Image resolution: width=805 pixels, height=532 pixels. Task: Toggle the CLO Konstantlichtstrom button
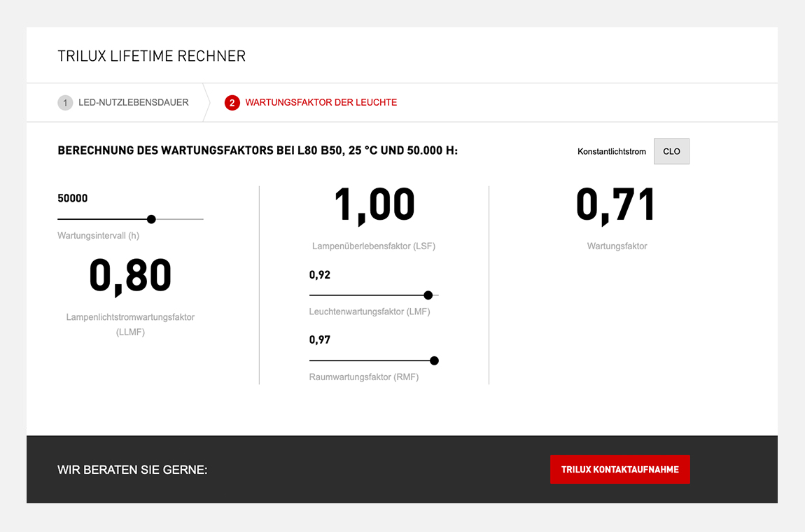click(x=671, y=151)
